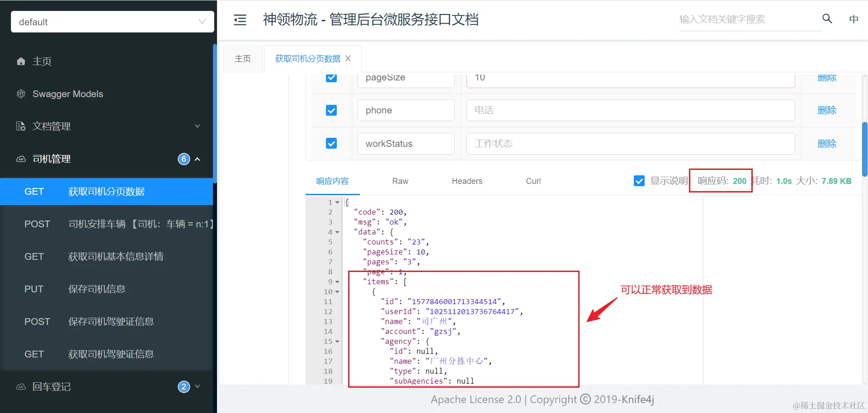This screenshot has width=868, height=413.
Task: Open the Headers response tab
Action: pos(467,181)
